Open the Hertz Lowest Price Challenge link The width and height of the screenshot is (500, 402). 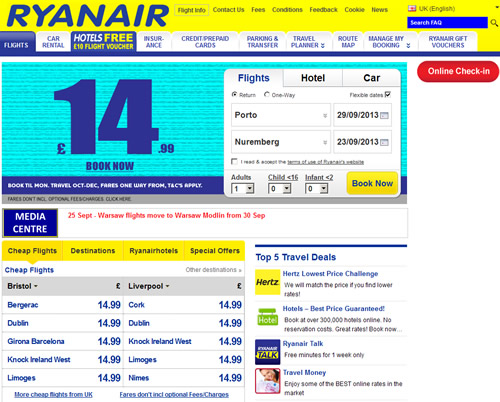[x=330, y=274]
